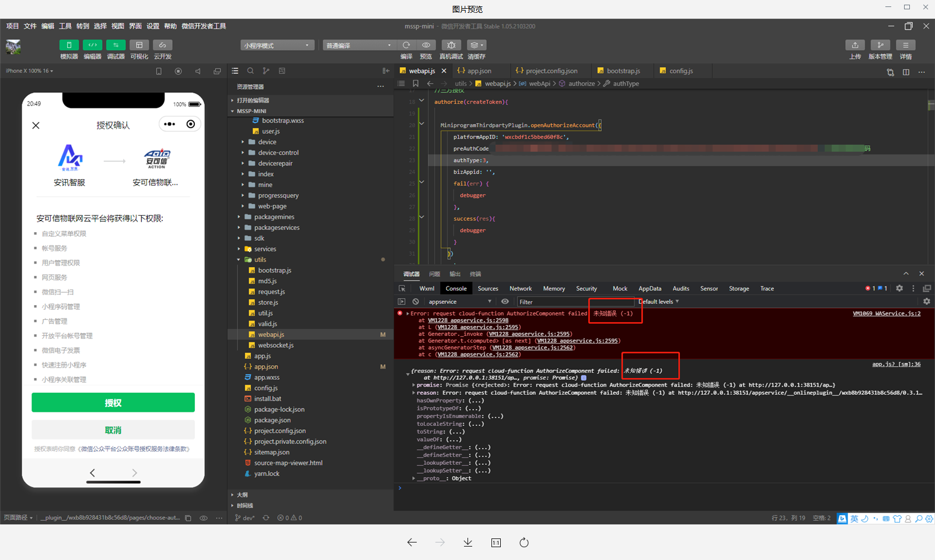Image resolution: width=935 pixels, height=560 pixels.
Task: Toggle the console sidebar icon
Action: click(402, 302)
